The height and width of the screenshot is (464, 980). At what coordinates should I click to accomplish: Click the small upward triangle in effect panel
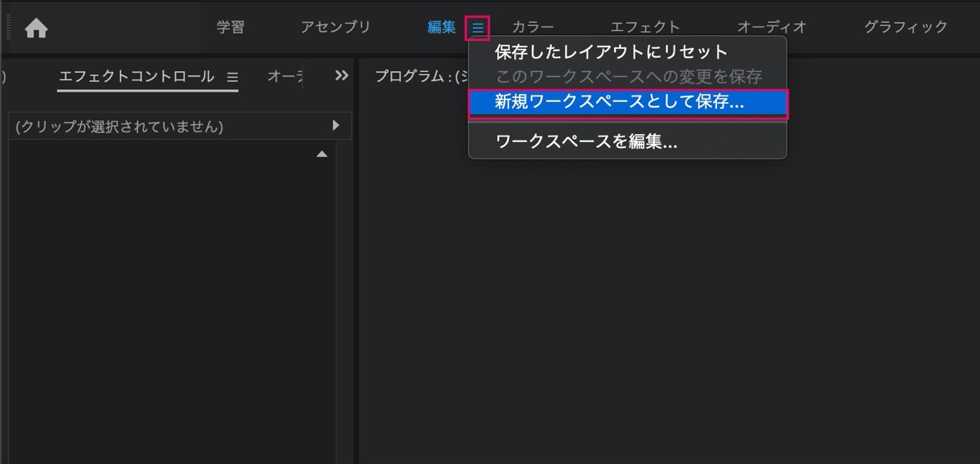point(322,154)
